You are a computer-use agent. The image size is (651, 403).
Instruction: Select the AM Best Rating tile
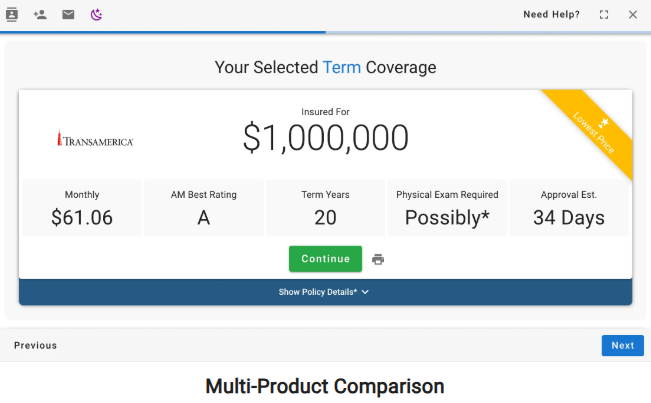(204, 208)
